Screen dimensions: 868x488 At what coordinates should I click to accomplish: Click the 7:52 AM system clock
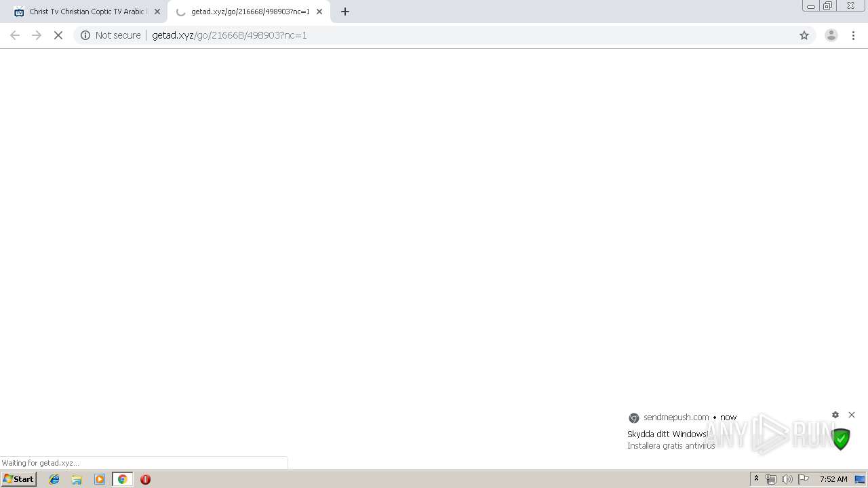833,479
